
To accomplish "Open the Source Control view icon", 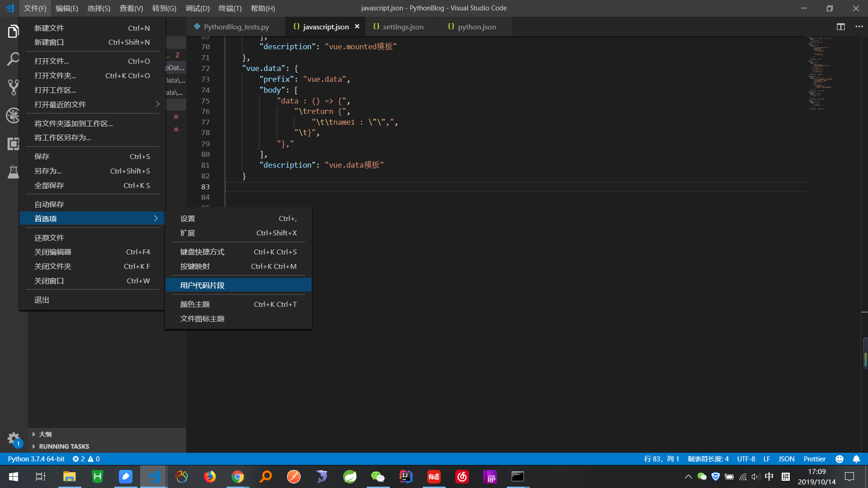I will pyautogui.click(x=13, y=87).
